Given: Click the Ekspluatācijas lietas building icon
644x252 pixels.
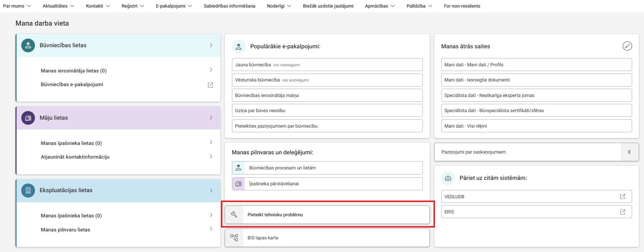Looking at the screenshot, I should (28, 190).
